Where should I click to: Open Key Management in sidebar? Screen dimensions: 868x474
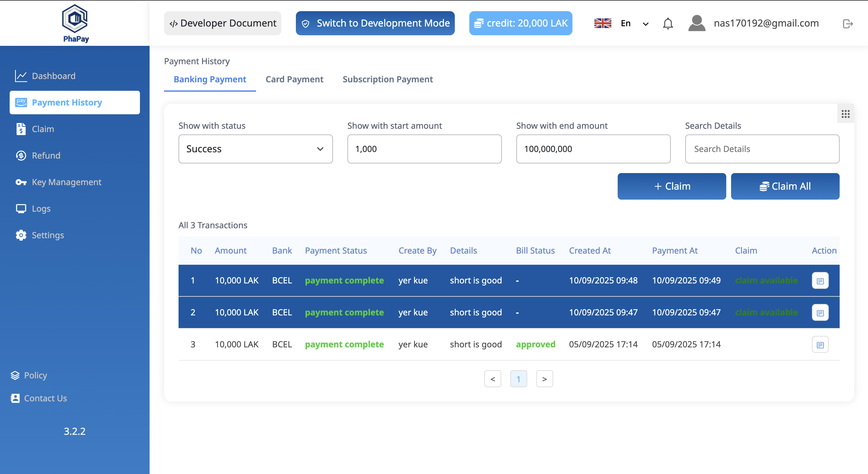[x=66, y=182]
